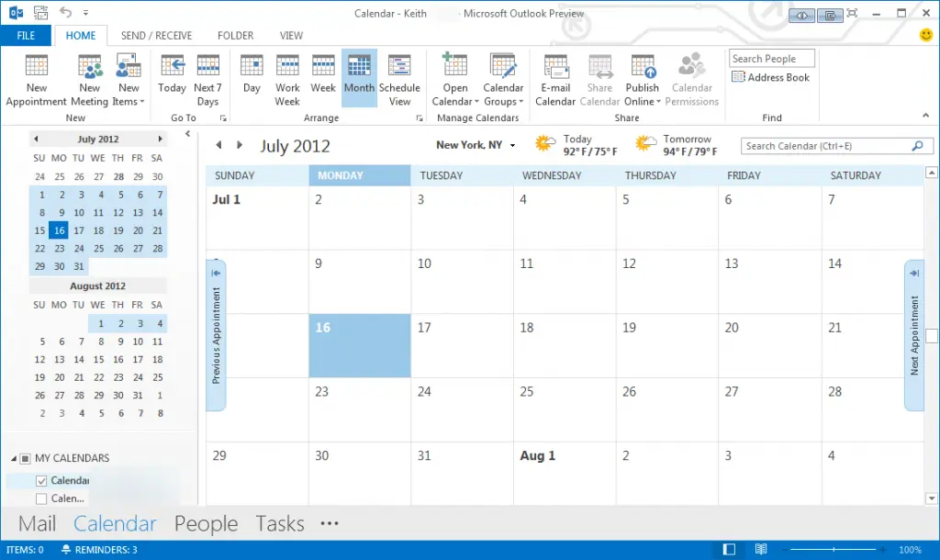The image size is (940, 560).
Task: Click the search magnifier icon in Search Calendar
Action: click(x=917, y=146)
